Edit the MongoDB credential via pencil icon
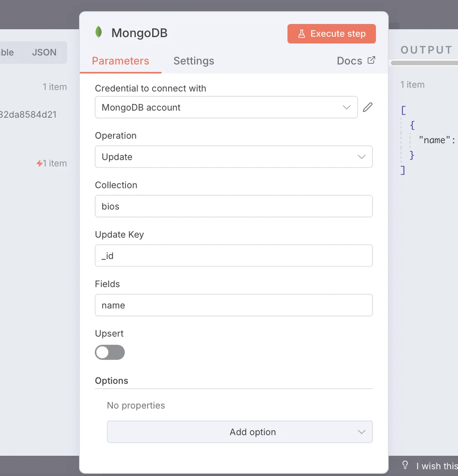Screen dimensions: 458x476 tap(368, 107)
